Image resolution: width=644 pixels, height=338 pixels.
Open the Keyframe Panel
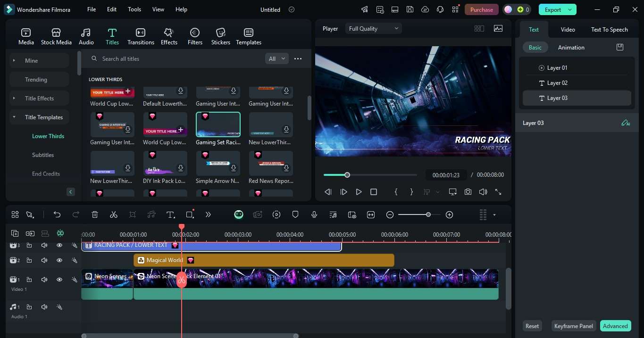pos(573,326)
